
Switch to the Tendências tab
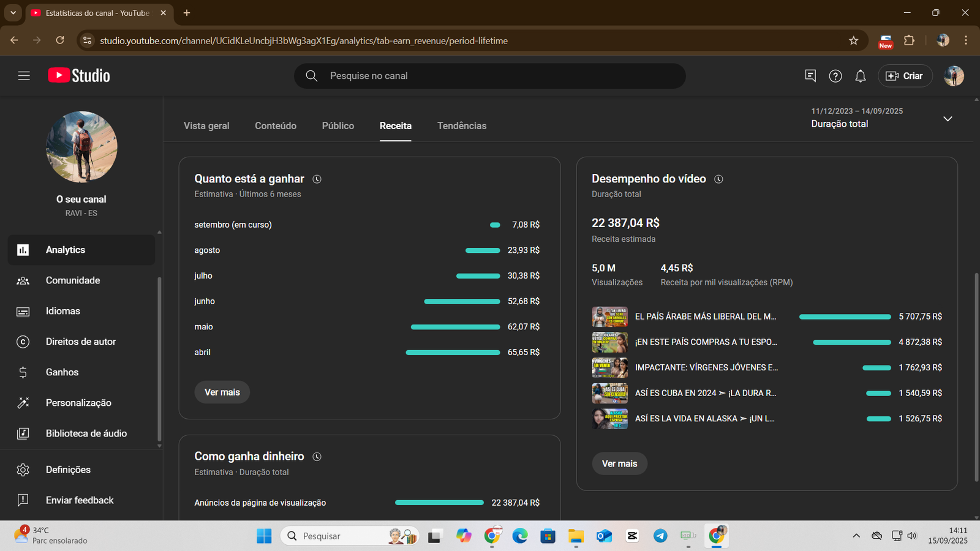(x=461, y=126)
